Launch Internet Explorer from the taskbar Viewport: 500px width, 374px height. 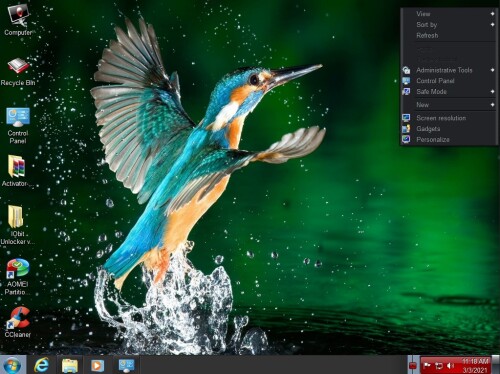coord(42,365)
